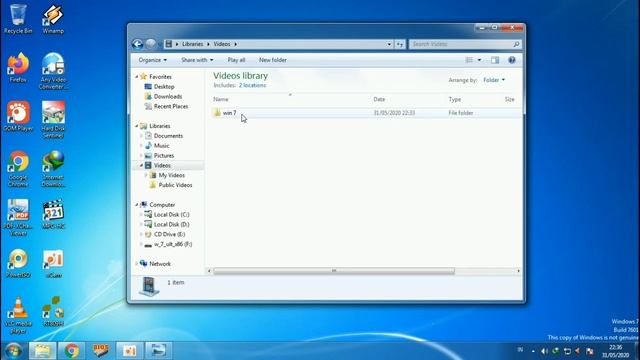
Task: Collapse the Computer tree group
Action: point(137,205)
